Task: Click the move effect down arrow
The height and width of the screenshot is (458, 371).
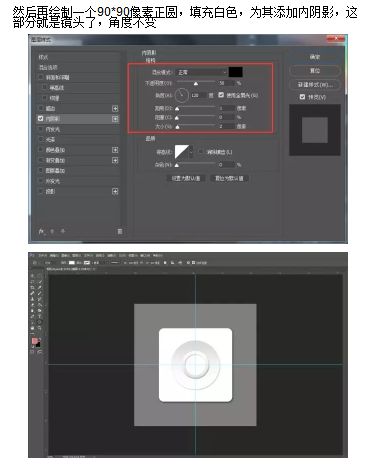Action: click(x=63, y=231)
